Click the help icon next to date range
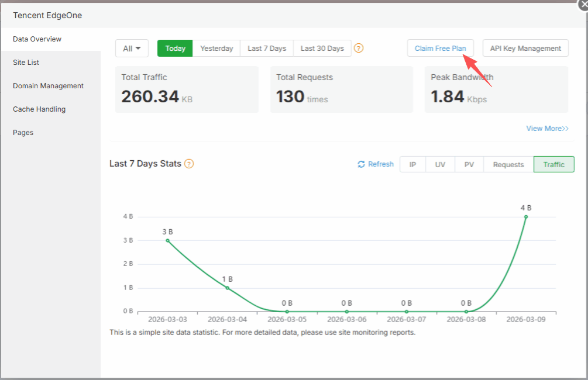The height and width of the screenshot is (380, 588). [359, 49]
